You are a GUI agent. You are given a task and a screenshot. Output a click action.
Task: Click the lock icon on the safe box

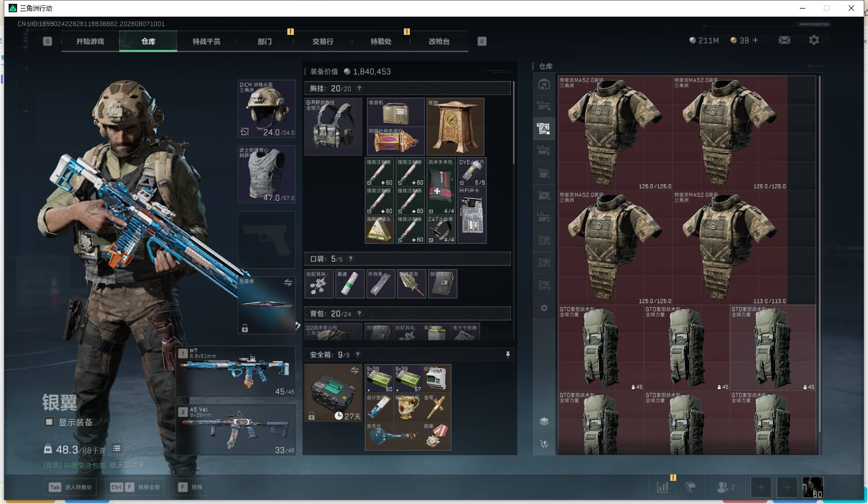(x=311, y=415)
